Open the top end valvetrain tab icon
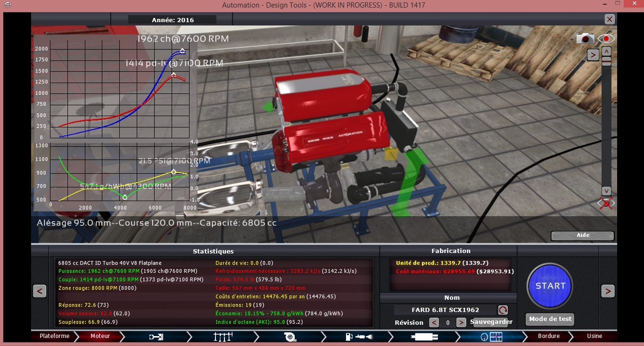 [x=223, y=337]
